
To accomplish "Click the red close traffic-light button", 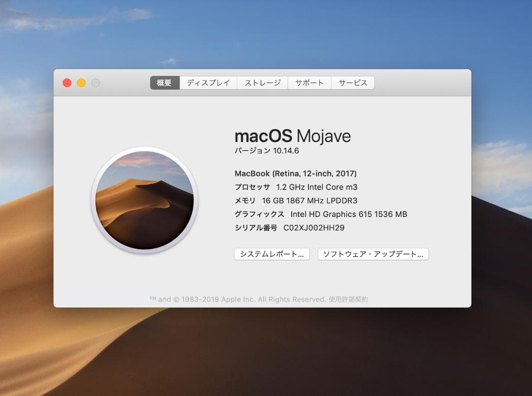I will [x=67, y=83].
